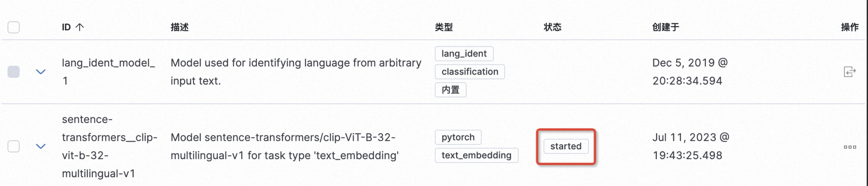
Task: Click the 内置 built-in badge
Action: (450, 90)
